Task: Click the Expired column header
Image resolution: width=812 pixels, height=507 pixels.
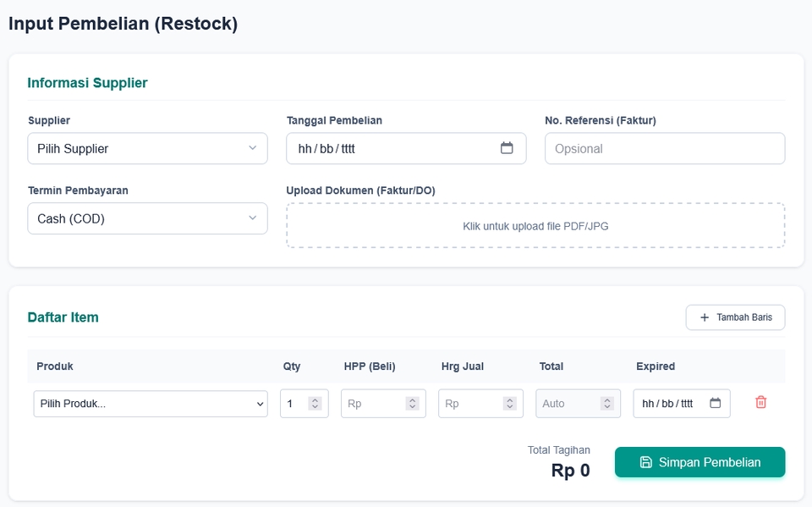Action: point(656,366)
